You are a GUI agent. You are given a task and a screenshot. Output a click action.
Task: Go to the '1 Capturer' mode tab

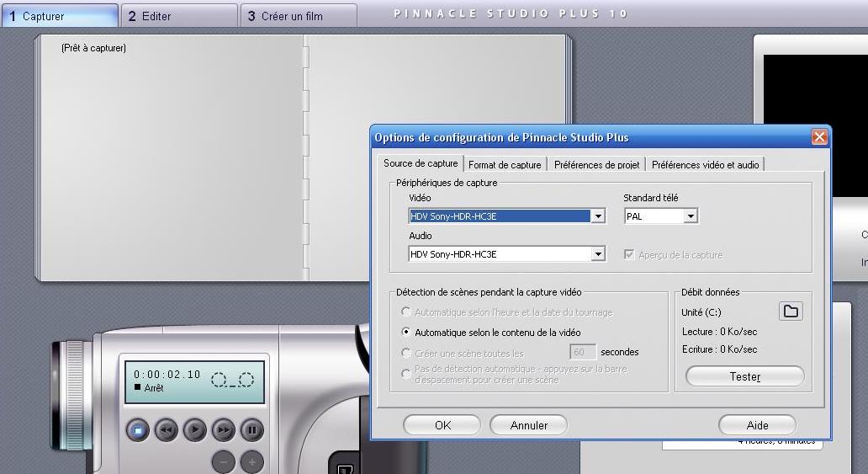[x=60, y=15]
